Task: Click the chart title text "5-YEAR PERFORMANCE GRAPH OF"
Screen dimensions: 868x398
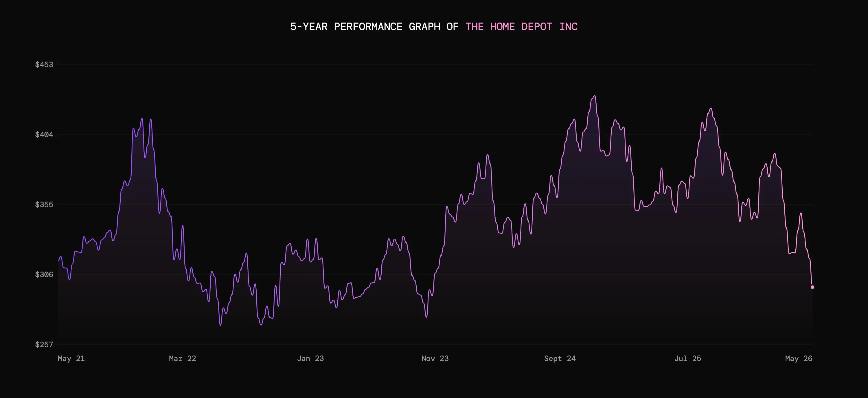Action: pos(374,27)
